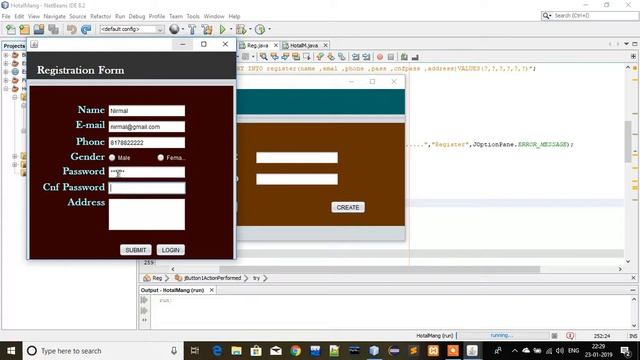Click the running progress bar in status bar
This screenshot has height=360, width=640.
[x=503, y=336]
